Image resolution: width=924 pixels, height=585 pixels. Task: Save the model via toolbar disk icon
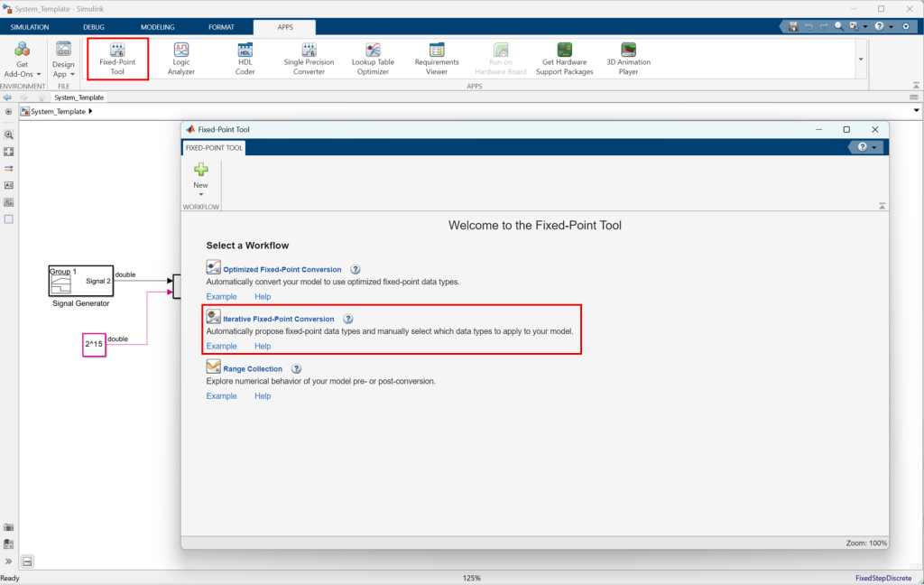(x=793, y=26)
